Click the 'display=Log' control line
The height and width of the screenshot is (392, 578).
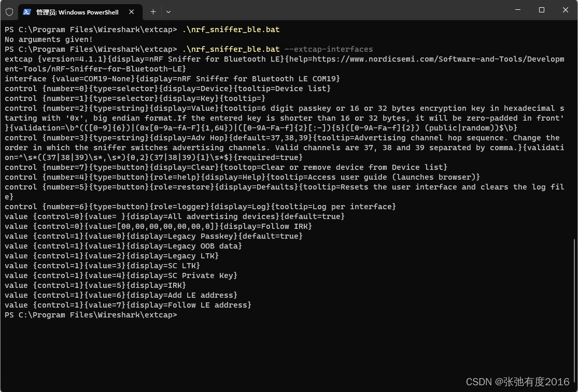[200, 207]
